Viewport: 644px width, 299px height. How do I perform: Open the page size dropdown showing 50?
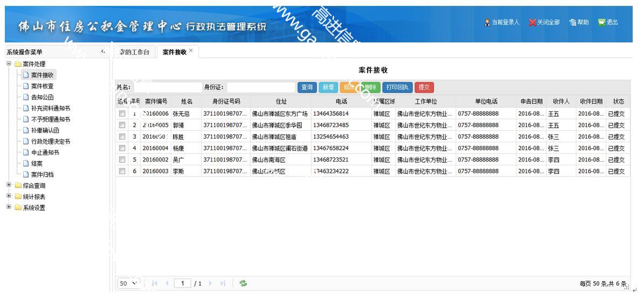coord(129,283)
